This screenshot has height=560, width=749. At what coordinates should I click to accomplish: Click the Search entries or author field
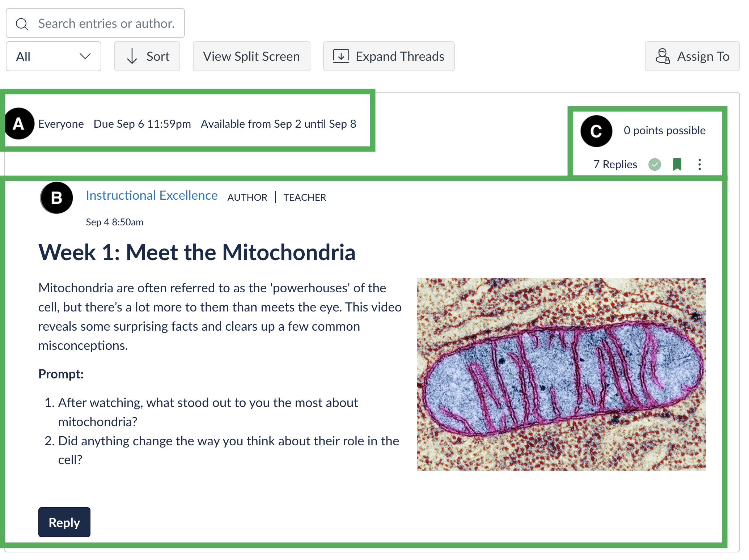coord(95,23)
